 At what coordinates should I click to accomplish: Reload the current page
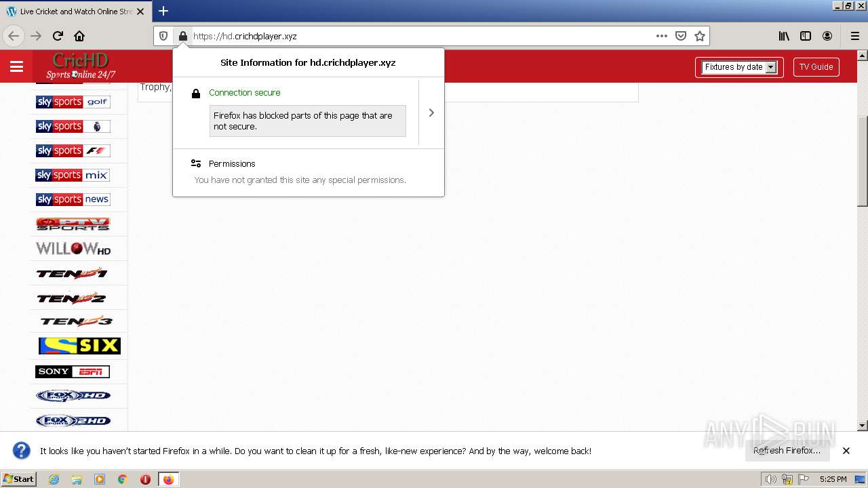[x=58, y=36]
